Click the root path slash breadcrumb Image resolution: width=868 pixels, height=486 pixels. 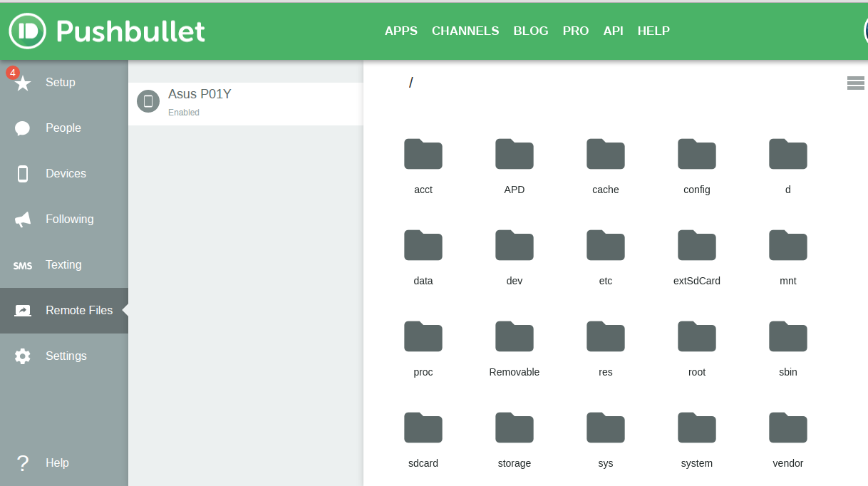coord(411,83)
